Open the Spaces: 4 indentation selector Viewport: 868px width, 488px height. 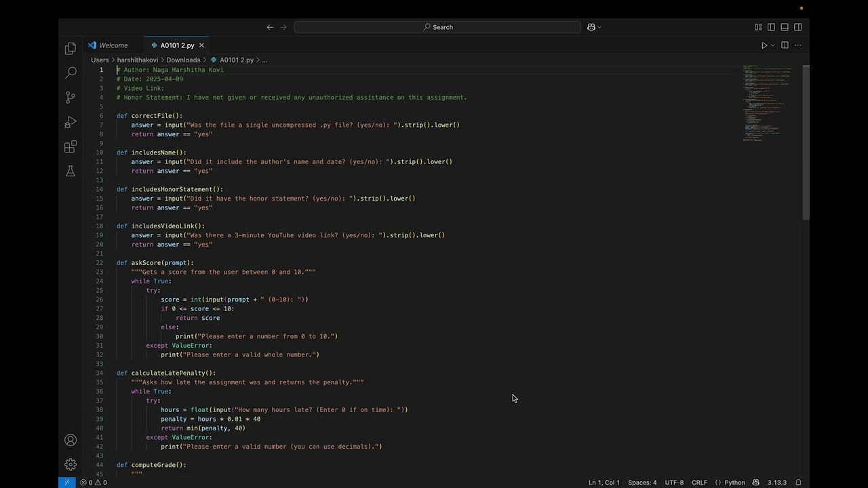point(642,483)
